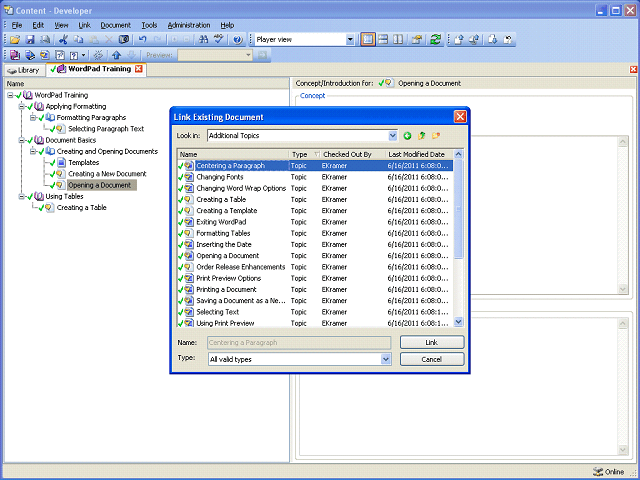
Task: Click the check in all icon
Action: 474,40
